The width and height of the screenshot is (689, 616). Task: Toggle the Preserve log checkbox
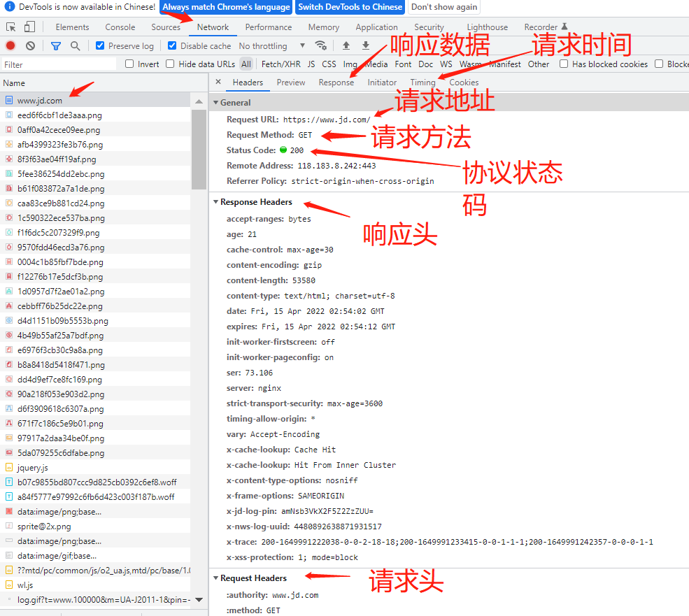click(x=100, y=45)
